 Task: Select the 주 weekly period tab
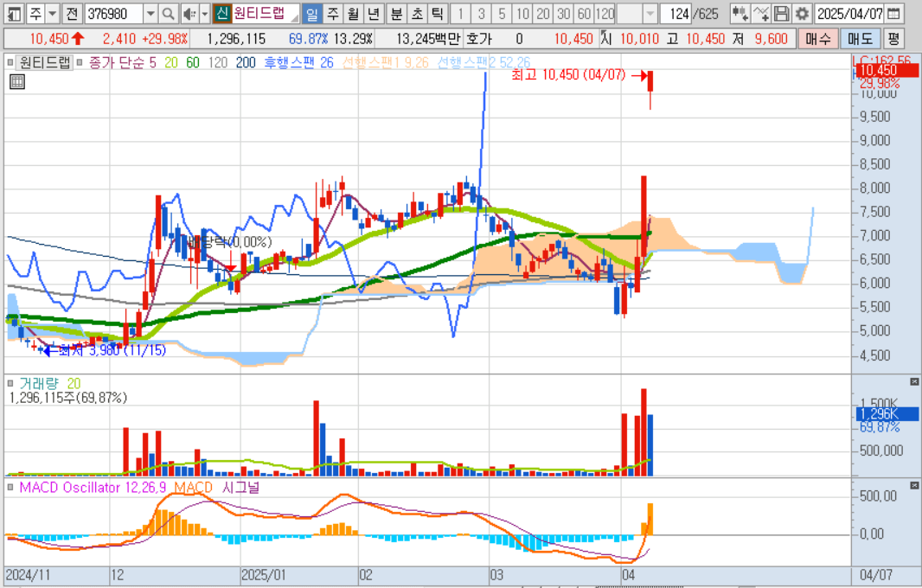pyautogui.click(x=332, y=13)
